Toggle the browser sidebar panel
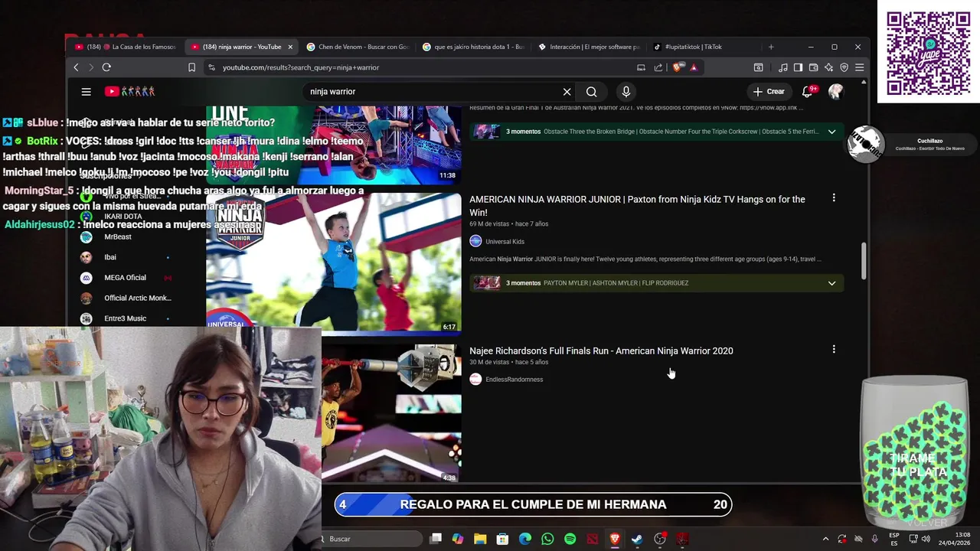 [798, 67]
